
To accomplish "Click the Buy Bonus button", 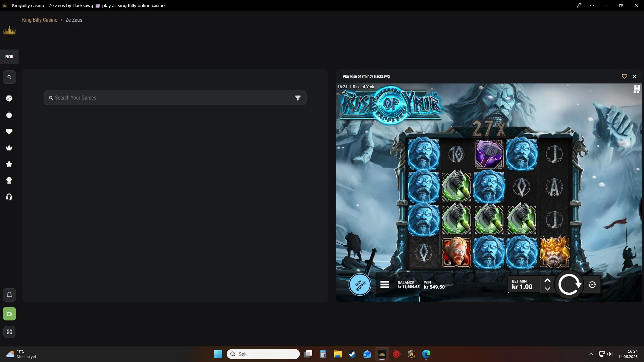I will click(x=360, y=285).
